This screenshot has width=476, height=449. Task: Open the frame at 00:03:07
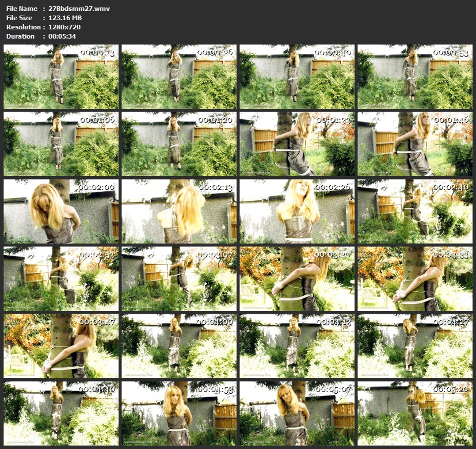(179, 279)
